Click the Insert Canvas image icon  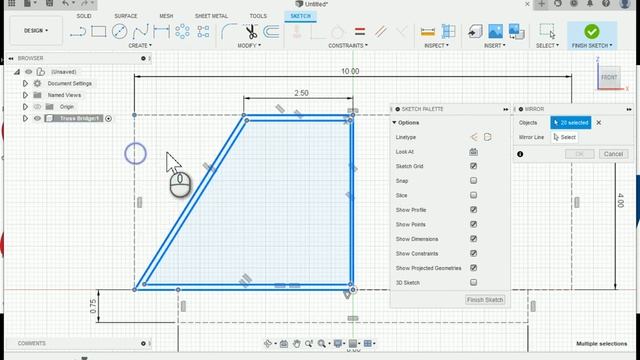pos(495,31)
